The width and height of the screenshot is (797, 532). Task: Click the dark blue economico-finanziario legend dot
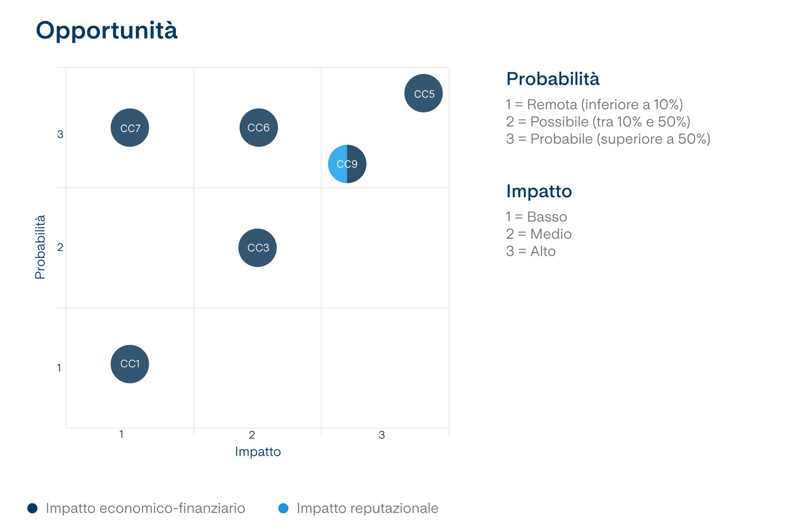pyautogui.click(x=32, y=508)
